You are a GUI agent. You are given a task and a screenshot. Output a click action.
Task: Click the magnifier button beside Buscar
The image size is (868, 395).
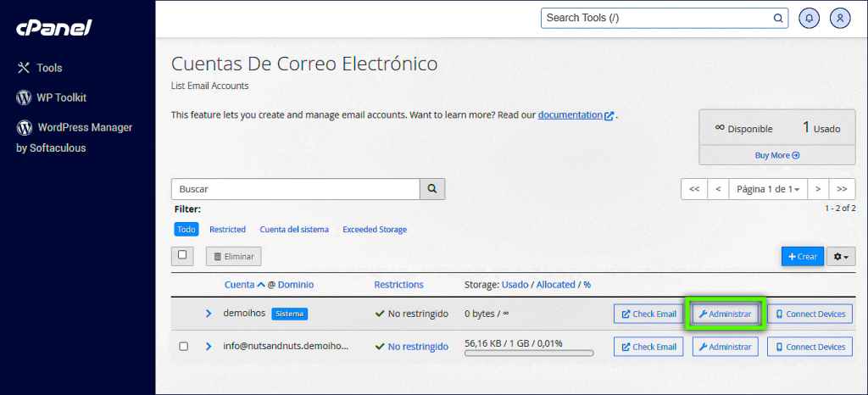click(432, 189)
